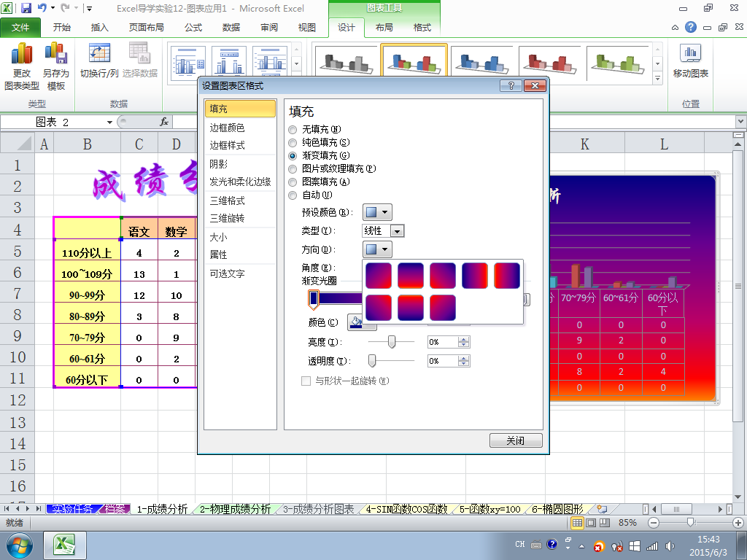
Task: Click the Change Chart Type icon
Action: [x=21, y=53]
